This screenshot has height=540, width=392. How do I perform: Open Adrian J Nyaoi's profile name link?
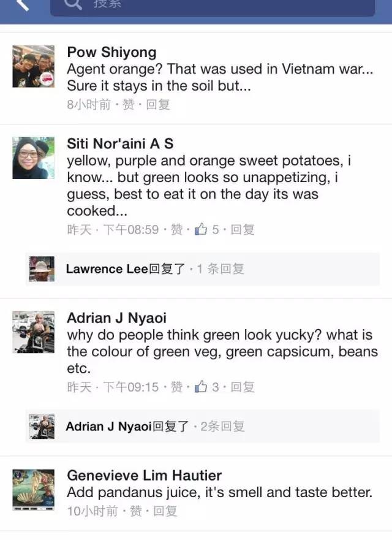[116, 318]
